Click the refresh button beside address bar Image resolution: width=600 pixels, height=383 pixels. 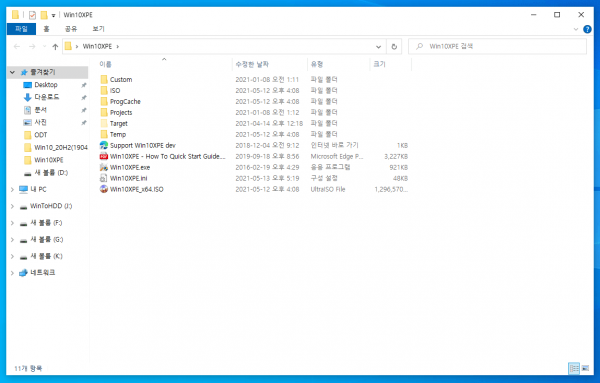[x=394, y=46]
